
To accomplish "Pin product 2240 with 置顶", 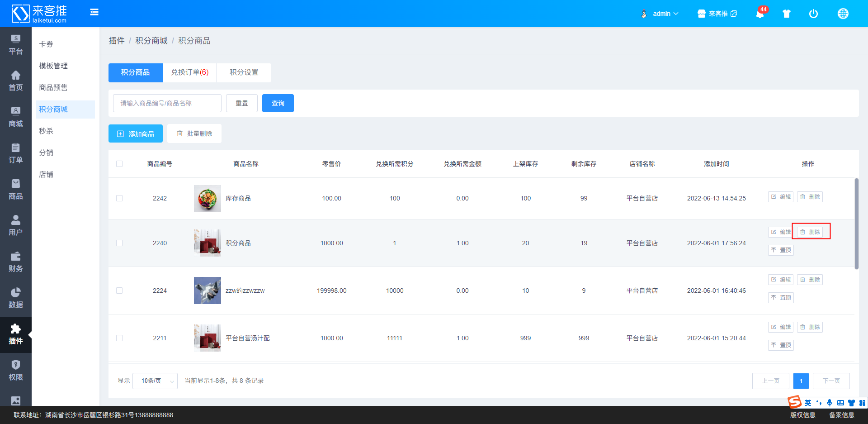I will pyautogui.click(x=781, y=250).
